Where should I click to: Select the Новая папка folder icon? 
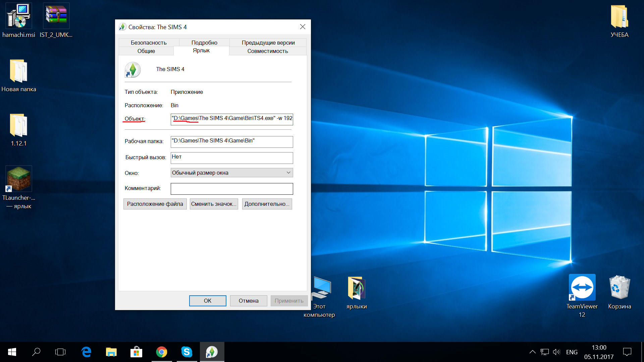(x=19, y=71)
